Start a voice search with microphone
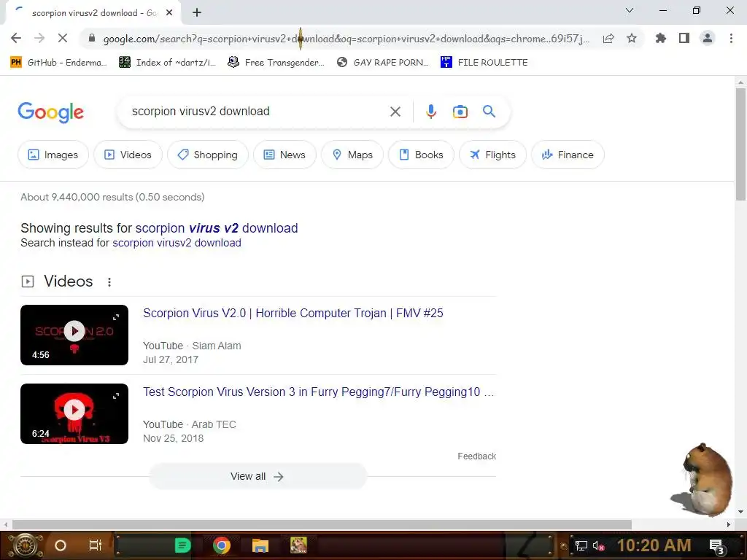Viewport: 747px width, 560px height. click(x=430, y=112)
